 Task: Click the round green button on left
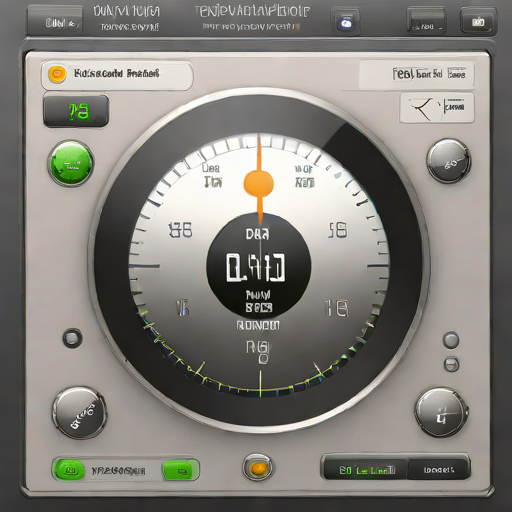71,163
